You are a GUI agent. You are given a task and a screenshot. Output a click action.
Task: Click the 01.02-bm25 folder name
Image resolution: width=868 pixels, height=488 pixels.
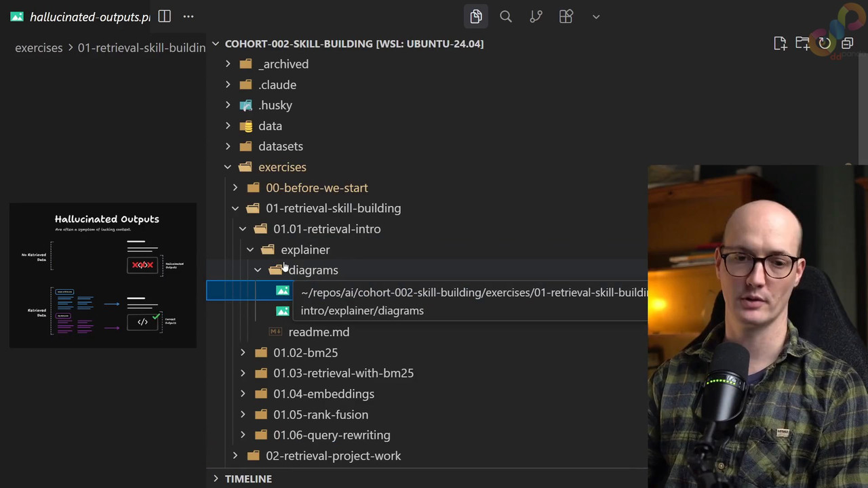[x=305, y=352]
